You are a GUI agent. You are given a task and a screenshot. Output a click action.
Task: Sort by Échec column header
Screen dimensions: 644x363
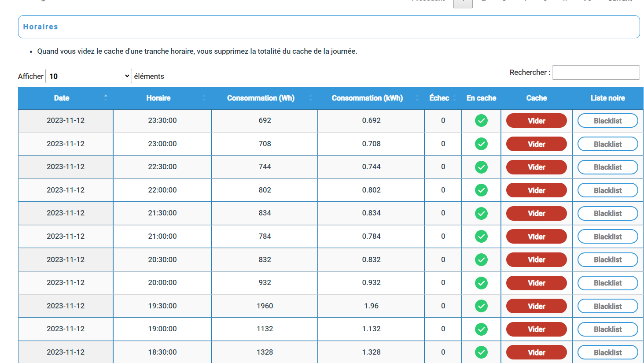pos(439,98)
